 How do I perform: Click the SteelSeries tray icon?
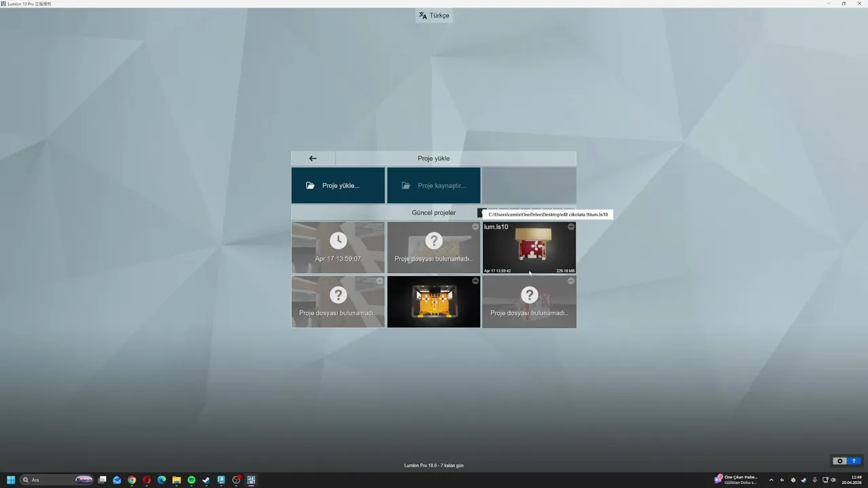(793, 480)
